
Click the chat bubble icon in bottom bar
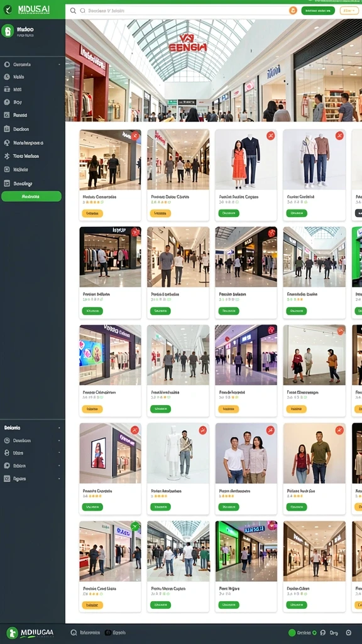(322, 633)
